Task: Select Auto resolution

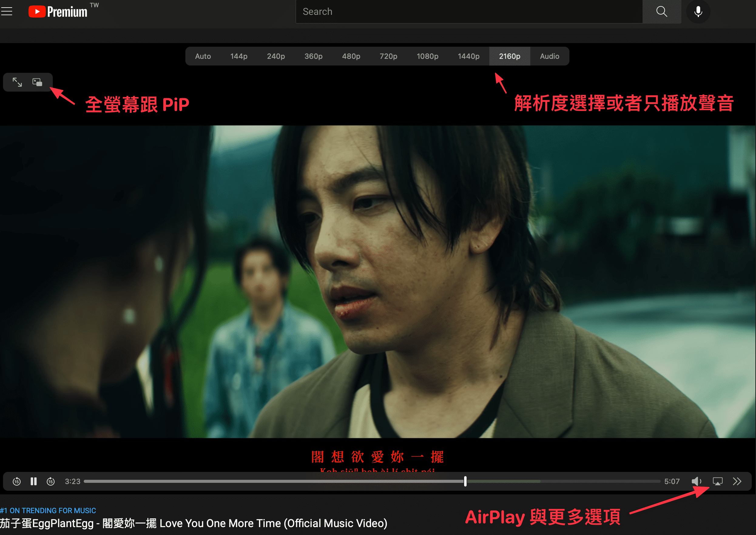Action: tap(203, 56)
